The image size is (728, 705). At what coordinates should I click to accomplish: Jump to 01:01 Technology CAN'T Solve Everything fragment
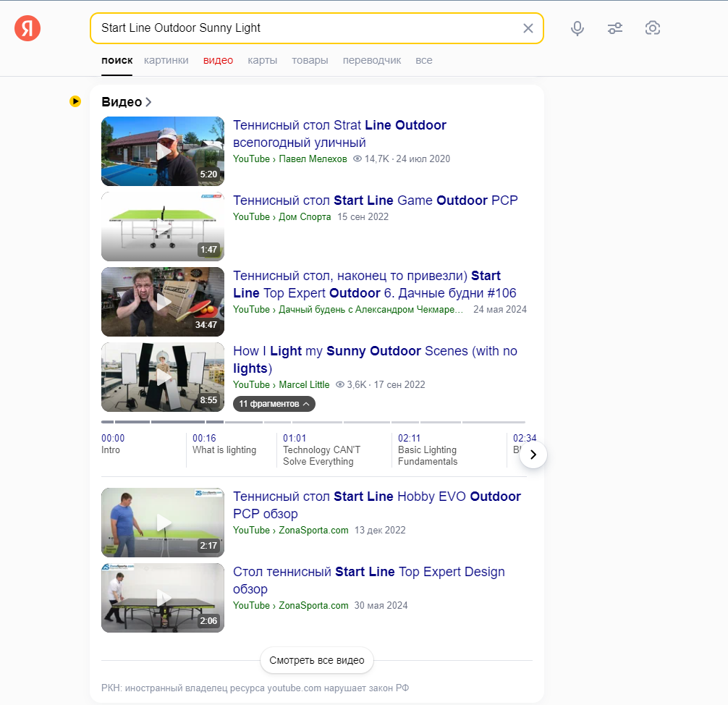pos(321,449)
